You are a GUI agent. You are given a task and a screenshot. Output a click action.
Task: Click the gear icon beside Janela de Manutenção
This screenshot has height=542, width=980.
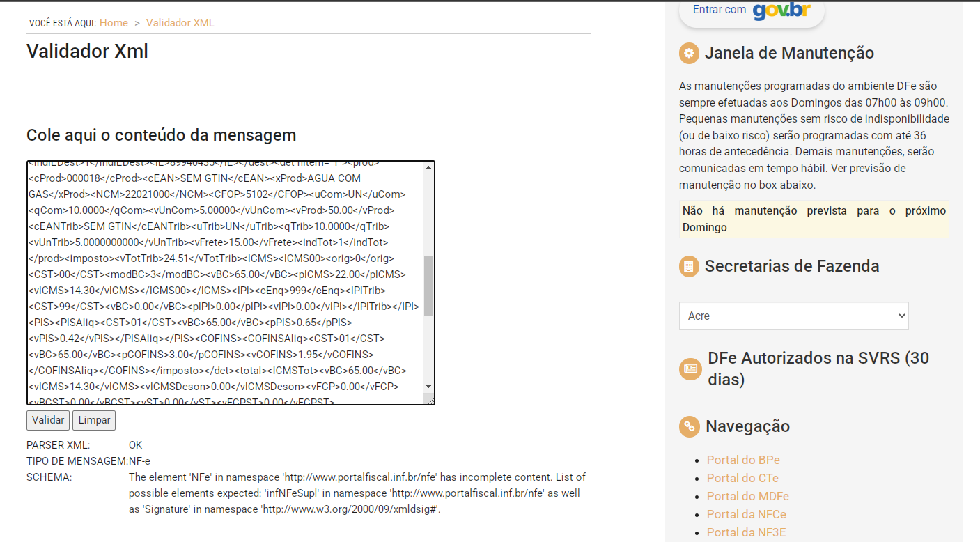[689, 54]
